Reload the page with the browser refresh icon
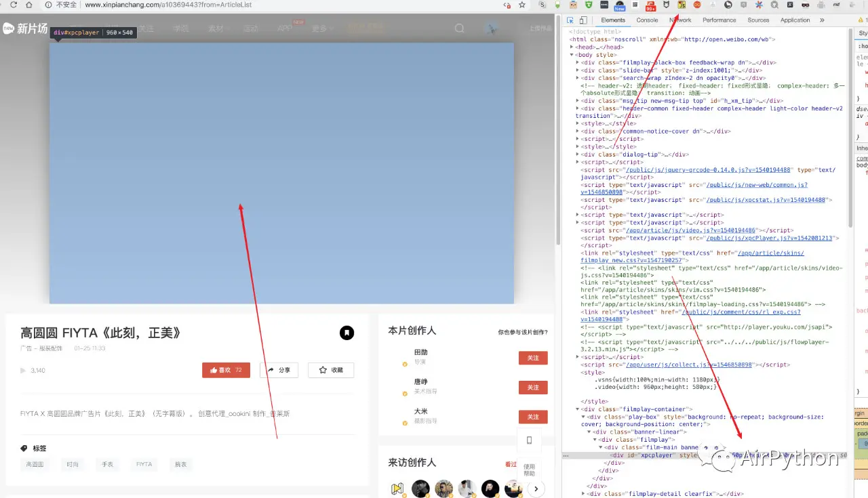This screenshot has width=868, height=498. click(14, 4)
